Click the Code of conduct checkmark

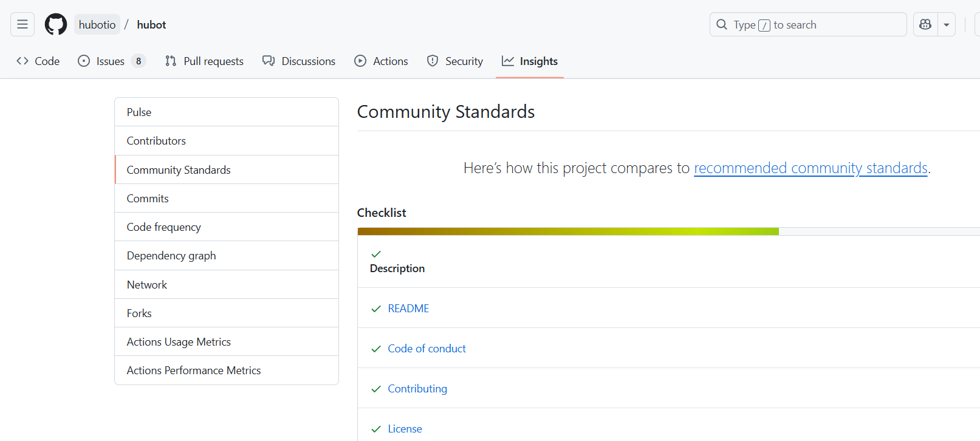coord(376,349)
